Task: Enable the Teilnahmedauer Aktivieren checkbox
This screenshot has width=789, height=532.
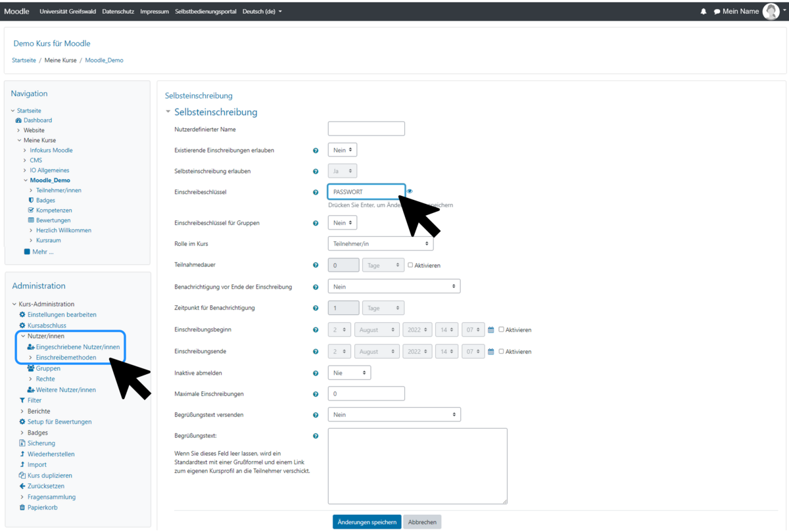Action: tap(410, 265)
